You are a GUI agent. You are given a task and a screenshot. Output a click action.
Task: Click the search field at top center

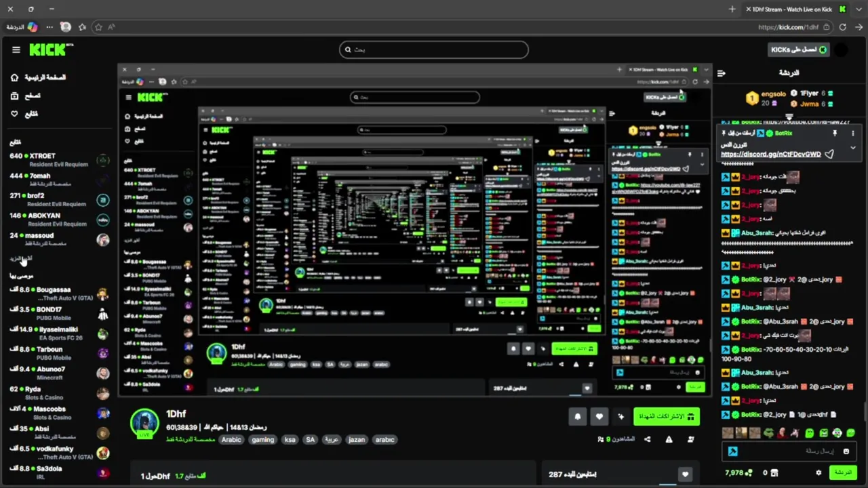pyautogui.click(x=434, y=49)
